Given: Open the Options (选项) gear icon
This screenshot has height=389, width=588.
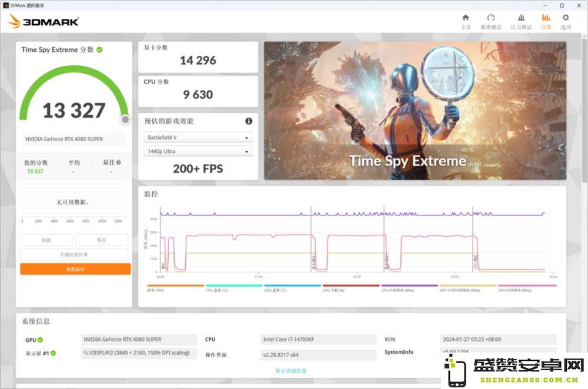Looking at the screenshot, I should click(566, 17).
